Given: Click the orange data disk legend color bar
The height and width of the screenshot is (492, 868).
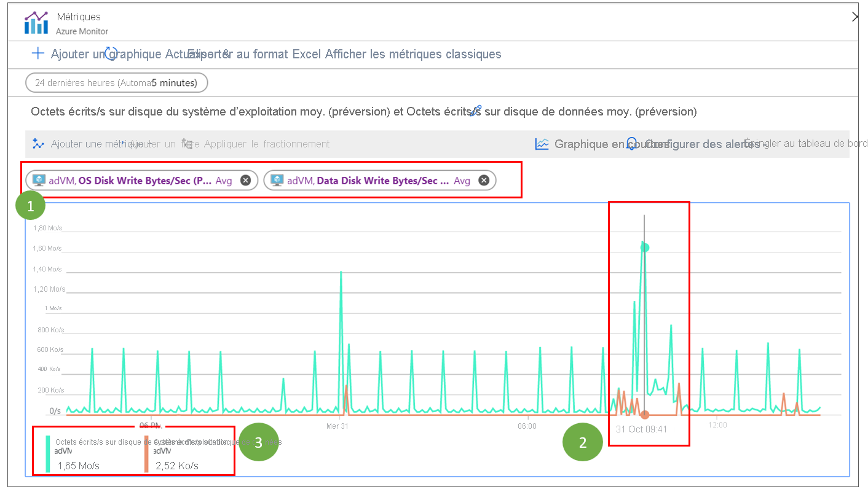Looking at the screenshot, I should 146,454.
